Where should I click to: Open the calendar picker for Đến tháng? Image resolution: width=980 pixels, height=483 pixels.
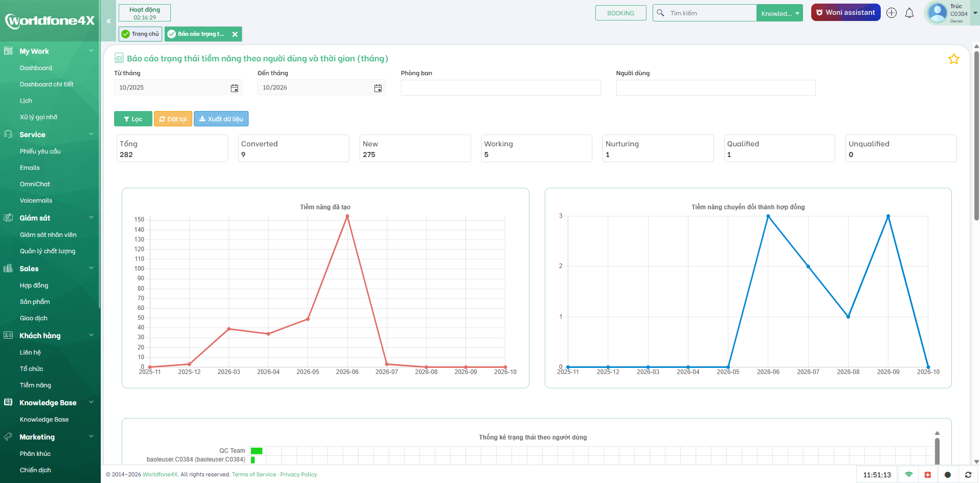[x=378, y=88]
